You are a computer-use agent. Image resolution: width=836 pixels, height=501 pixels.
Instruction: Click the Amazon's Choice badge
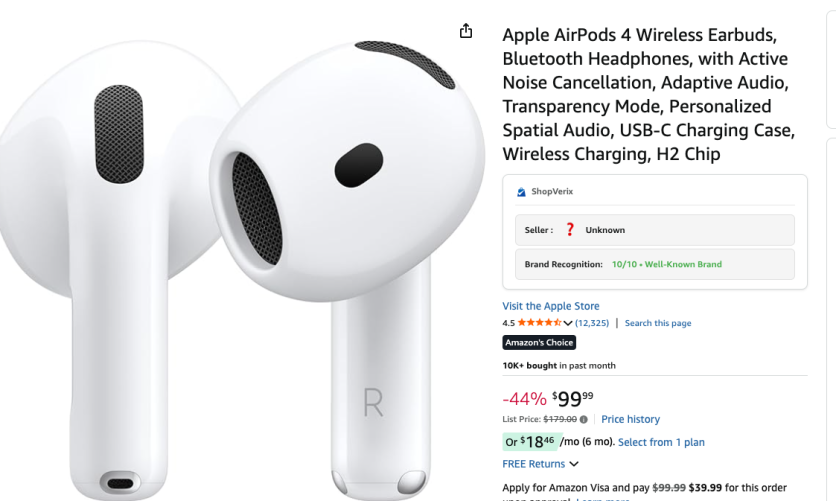[x=539, y=342]
